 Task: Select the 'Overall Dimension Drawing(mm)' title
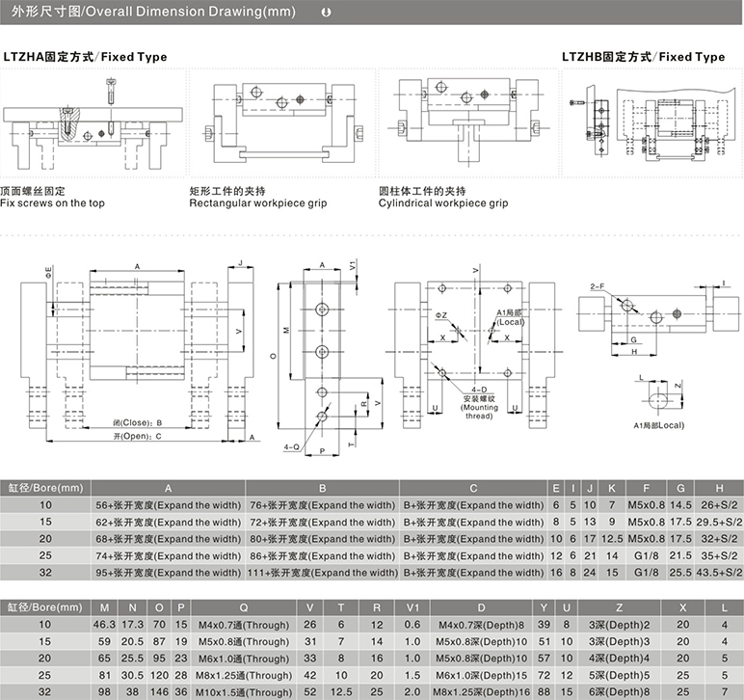point(190,12)
